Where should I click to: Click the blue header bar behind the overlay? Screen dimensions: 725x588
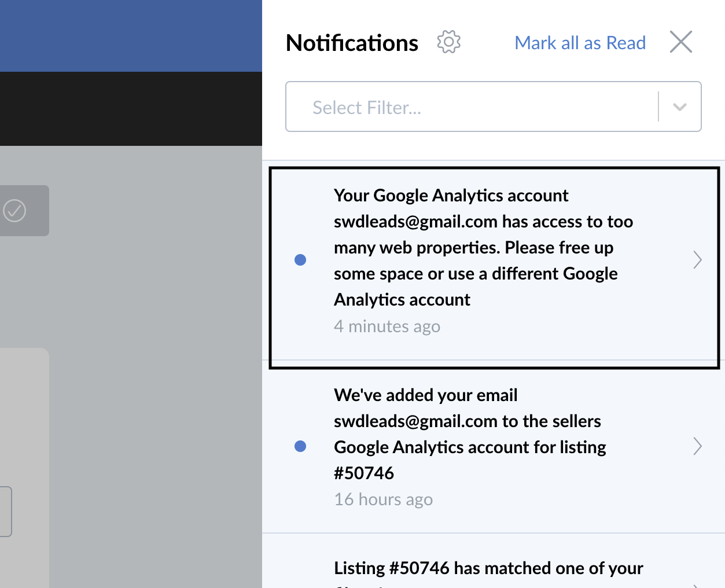coord(131,36)
